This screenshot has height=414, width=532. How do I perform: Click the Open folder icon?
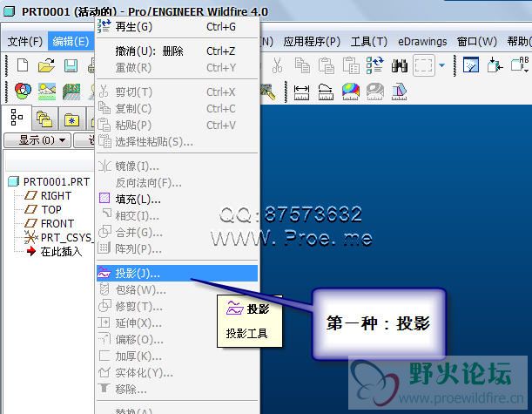(46, 65)
